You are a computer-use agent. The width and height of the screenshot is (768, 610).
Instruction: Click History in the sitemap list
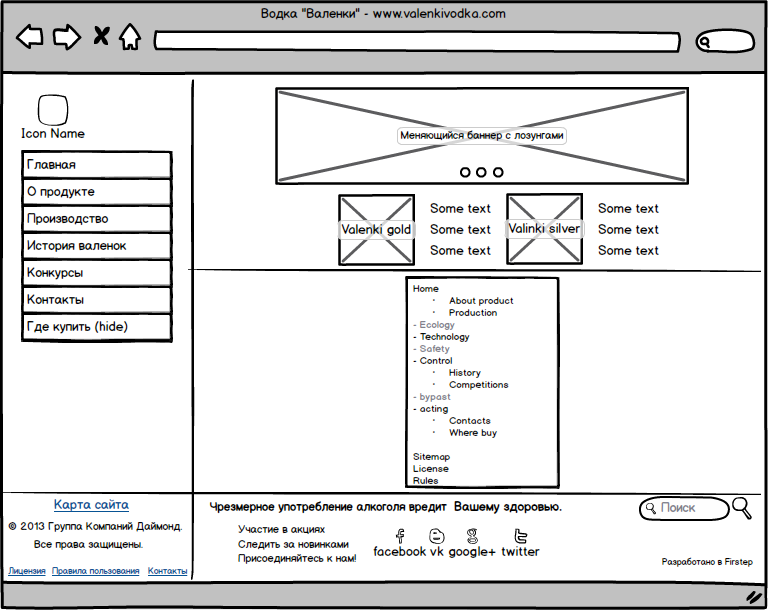pyautogui.click(x=465, y=373)
